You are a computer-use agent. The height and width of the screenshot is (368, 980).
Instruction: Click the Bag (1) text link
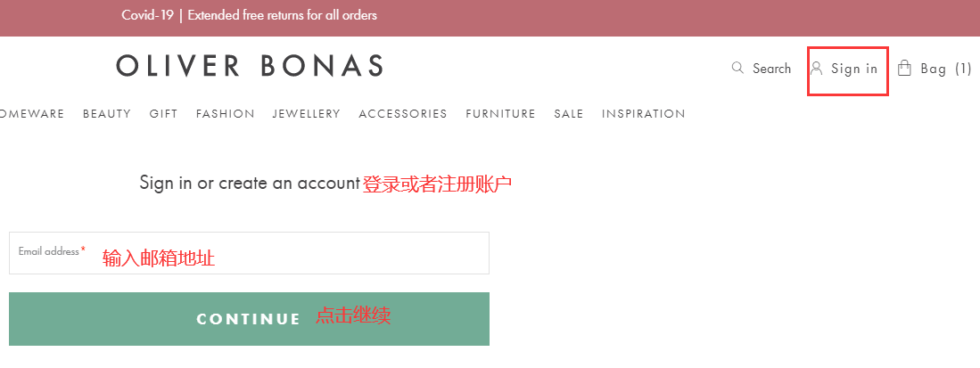946,69
